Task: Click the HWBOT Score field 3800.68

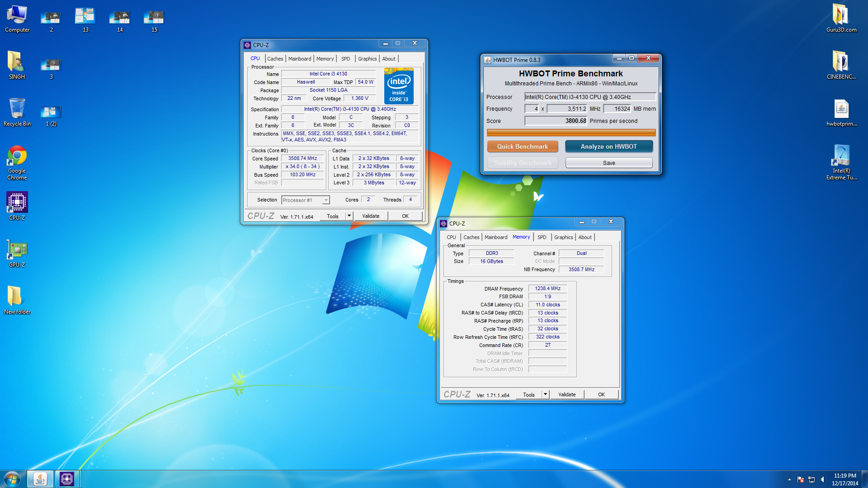Action: pos(556,121)
